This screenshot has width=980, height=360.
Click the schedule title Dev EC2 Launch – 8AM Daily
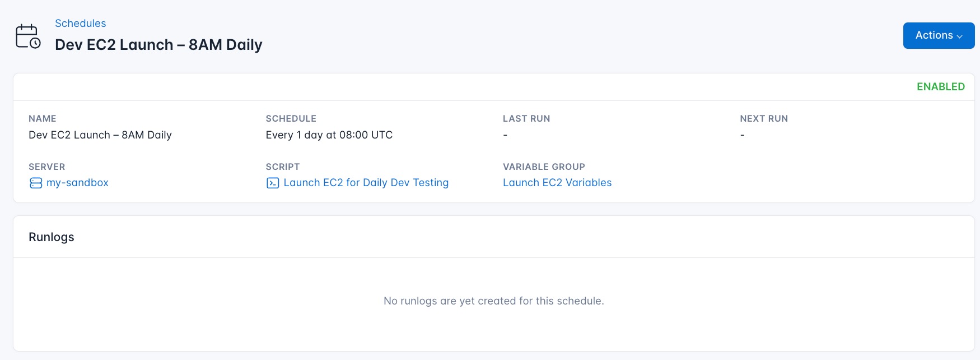click(x=158, y=45)
